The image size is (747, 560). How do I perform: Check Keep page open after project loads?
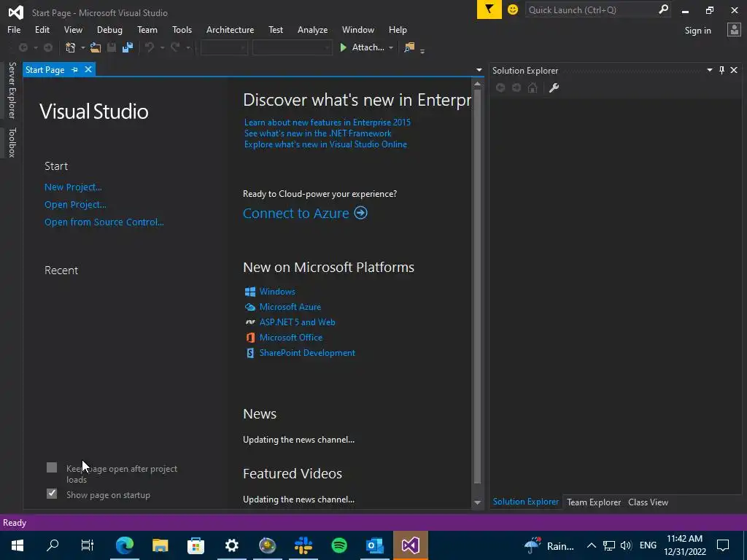(52, 467)
